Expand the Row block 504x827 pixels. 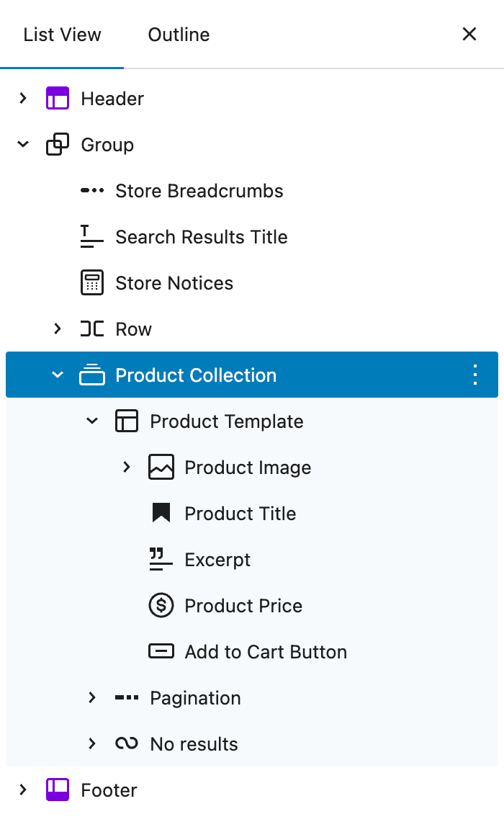click(58, 329)
